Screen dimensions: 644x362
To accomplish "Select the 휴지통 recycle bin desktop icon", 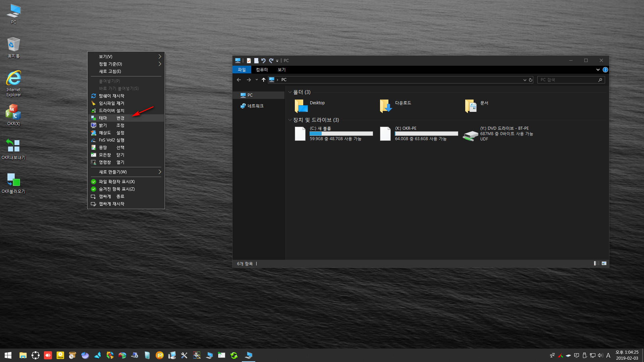I will [x=13, y=48].
